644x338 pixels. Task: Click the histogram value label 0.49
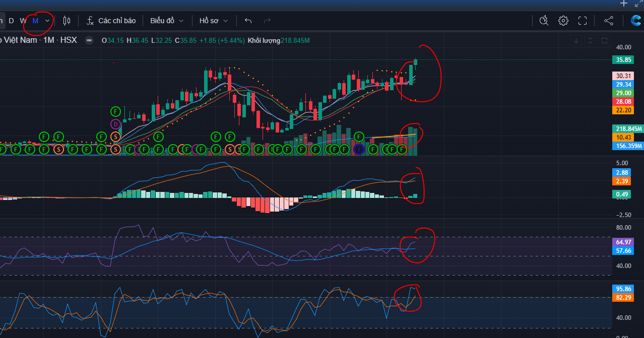pyautogui.click(x=622, y=194)
